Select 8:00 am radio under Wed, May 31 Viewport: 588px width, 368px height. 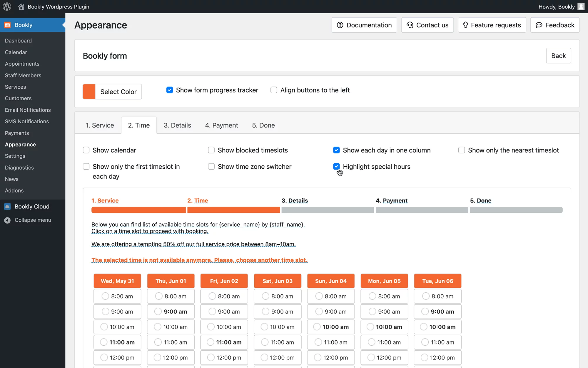click(x=105, y=296)
